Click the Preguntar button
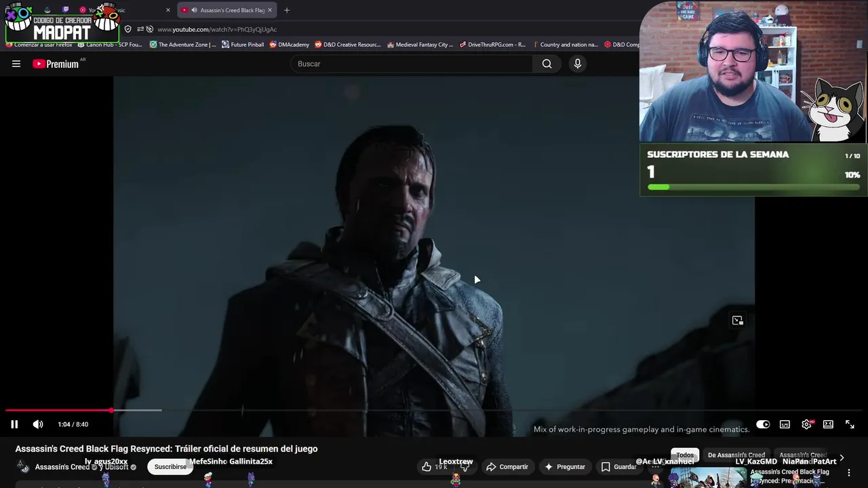The width and height of the screenshot is (868, 488). 564,467
